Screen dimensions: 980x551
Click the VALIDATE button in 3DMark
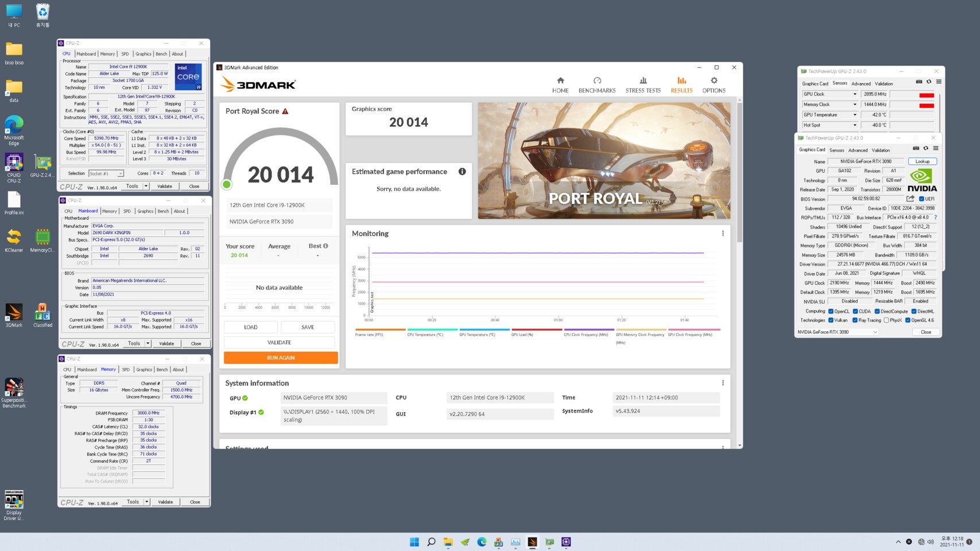[279, 343]
